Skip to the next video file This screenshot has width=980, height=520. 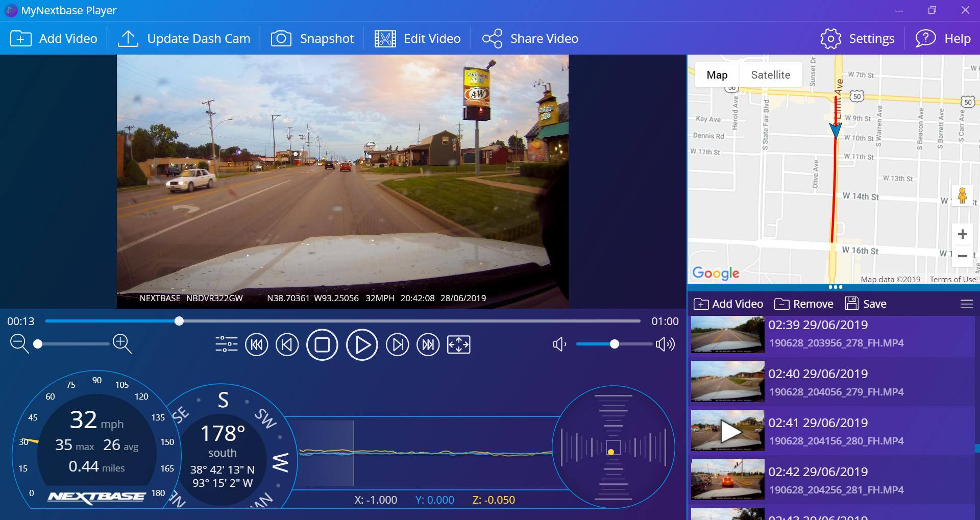point(428,345)
